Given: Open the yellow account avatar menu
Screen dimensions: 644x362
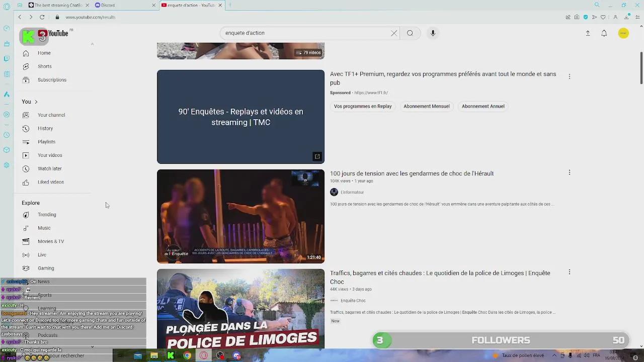Looking at the screenshot, I should (x=623, y=33).
